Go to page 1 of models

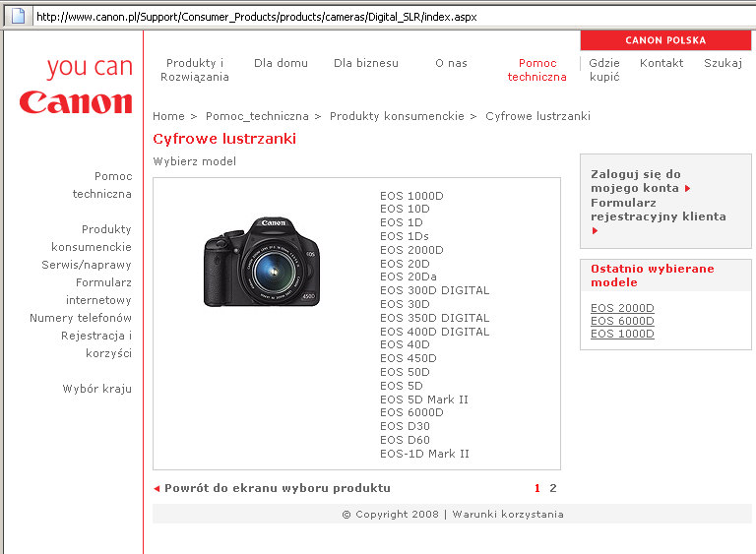[537, 488]
